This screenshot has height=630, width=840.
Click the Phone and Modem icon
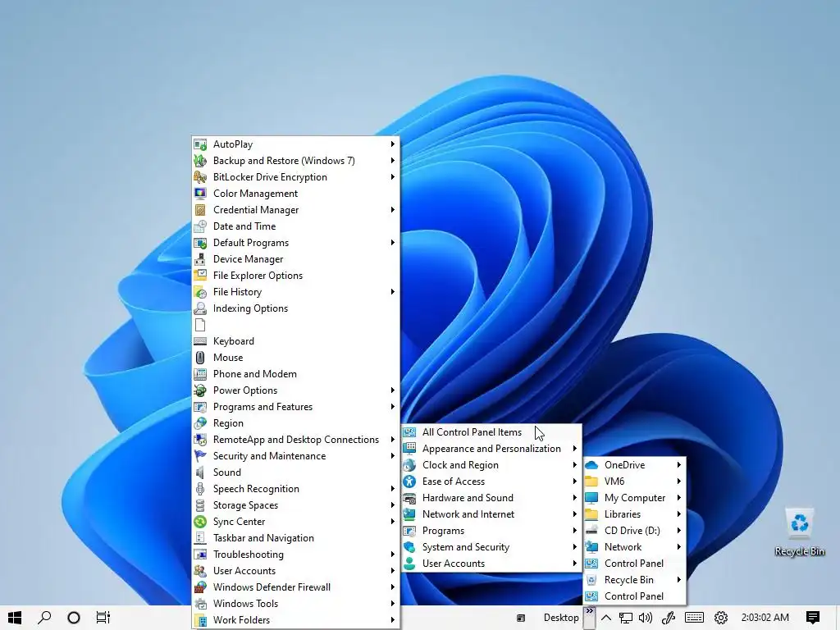[200, 374]
